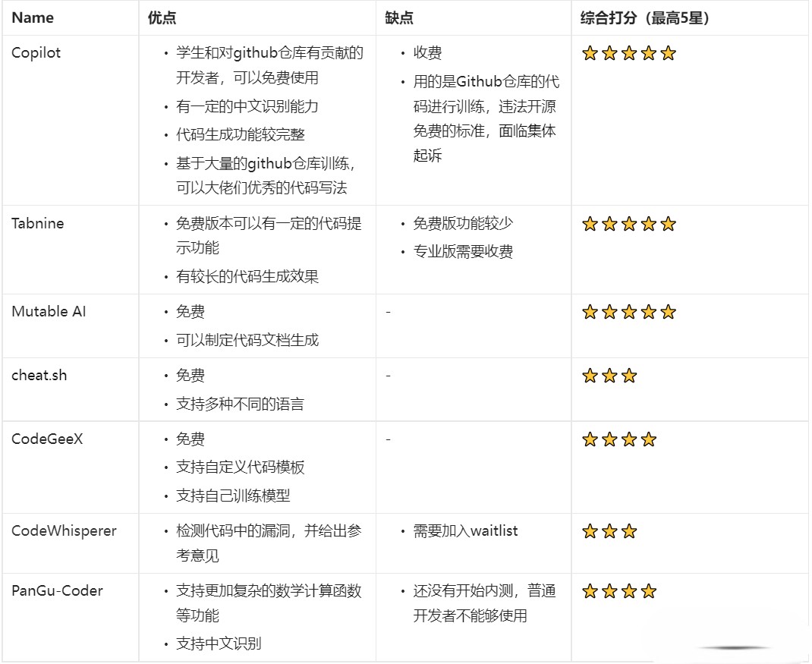Click the three-star rating for CodeWhisperer
This screenshot has width=812, height=664.
tap(609, 531)
